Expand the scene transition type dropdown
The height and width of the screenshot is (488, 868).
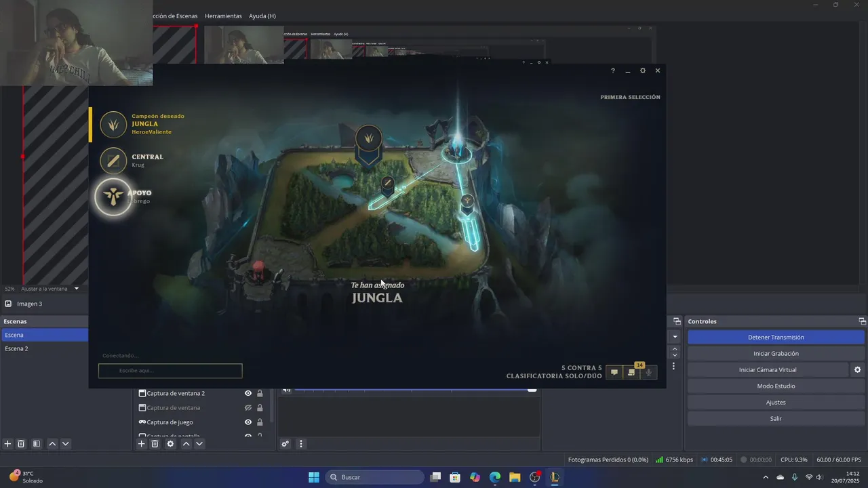675,337
